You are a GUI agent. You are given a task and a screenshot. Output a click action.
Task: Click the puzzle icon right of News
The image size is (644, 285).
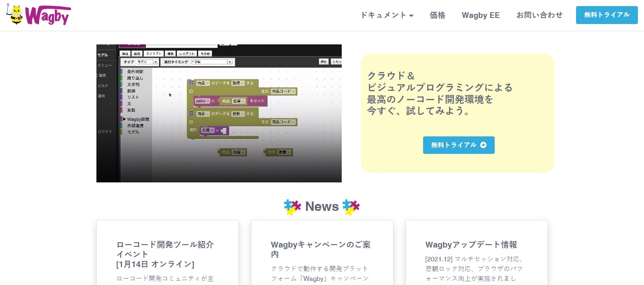click(x=351, y=207)
